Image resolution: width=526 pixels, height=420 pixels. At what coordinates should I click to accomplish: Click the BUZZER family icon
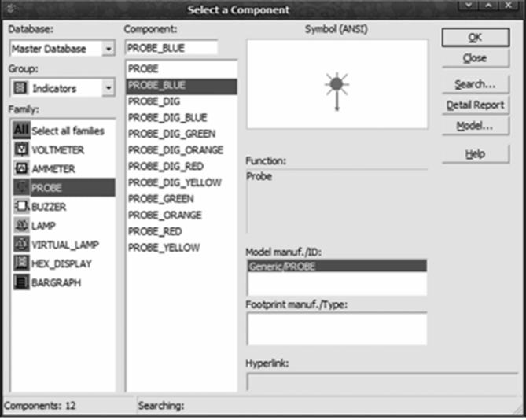point(21,206)
